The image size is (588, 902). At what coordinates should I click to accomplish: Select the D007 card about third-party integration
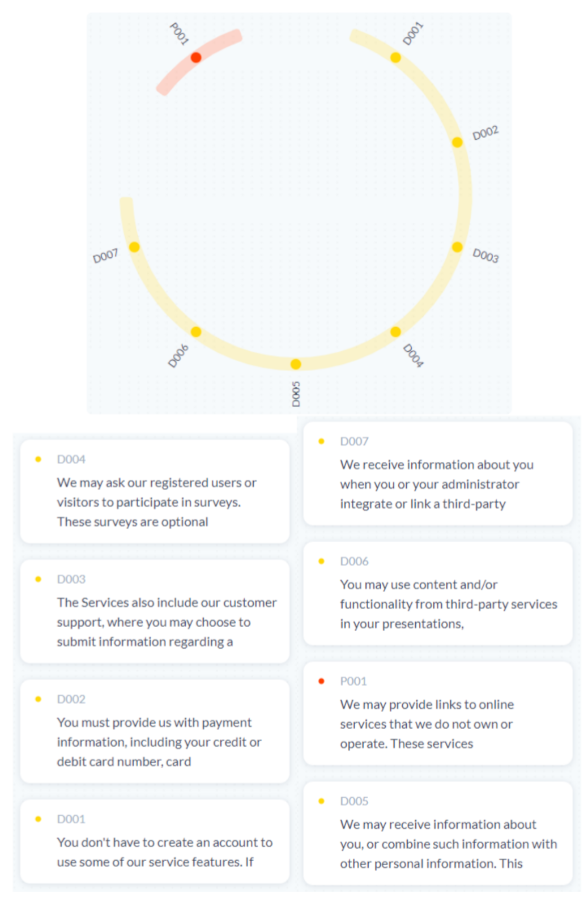click(437, 474)
